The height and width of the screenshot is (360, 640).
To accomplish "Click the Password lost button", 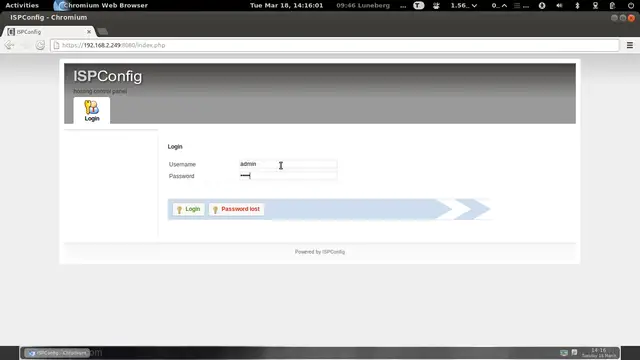I will point(236,209).
